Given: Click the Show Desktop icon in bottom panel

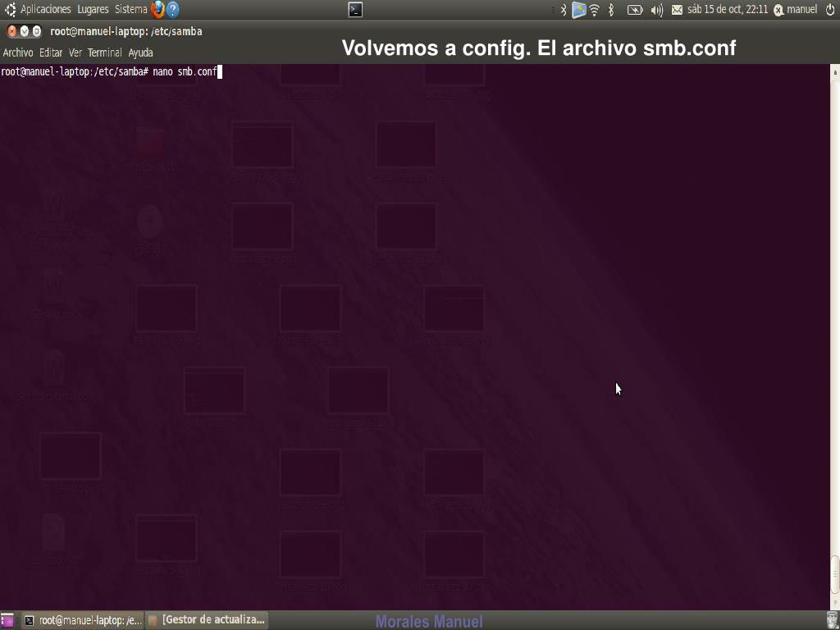Looking at the screenshot, I should coord(7,620).
